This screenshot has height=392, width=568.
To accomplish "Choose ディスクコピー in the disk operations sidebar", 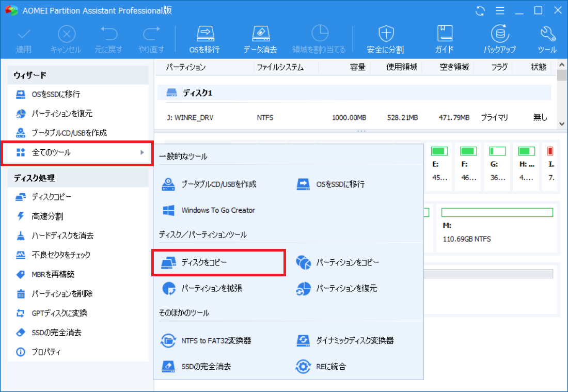I will [78, 197].
